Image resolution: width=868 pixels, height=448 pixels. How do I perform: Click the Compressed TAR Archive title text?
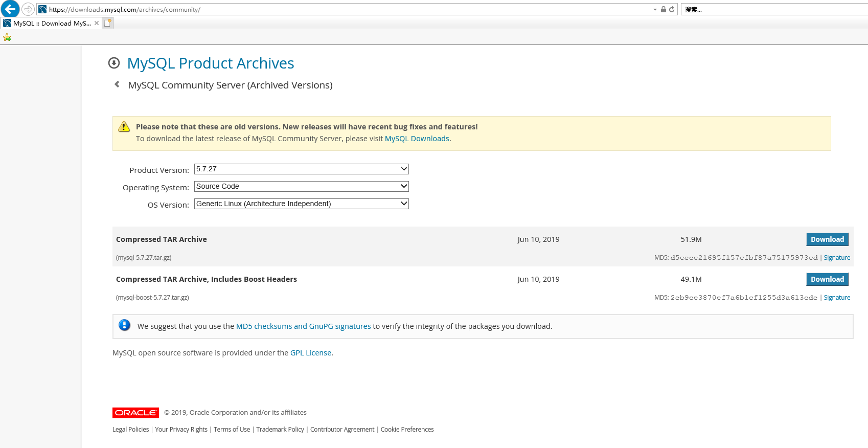pos(162,239)
